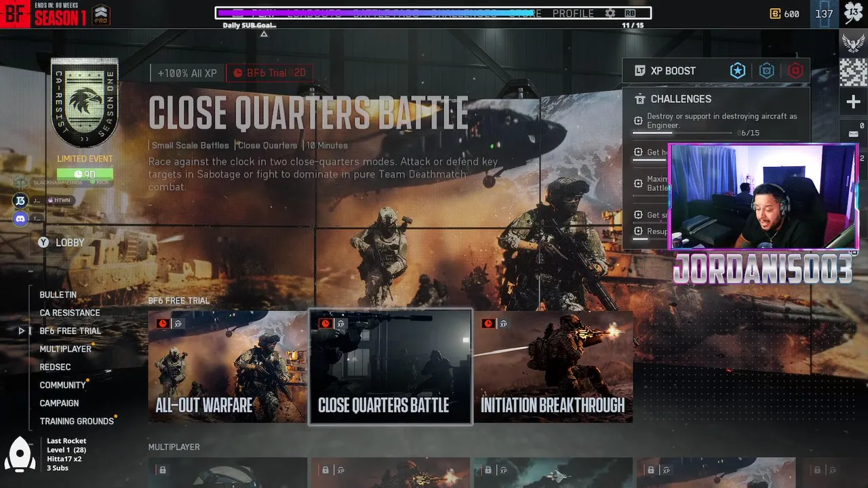Click the Y button icon next to Lobby
The width and height of the screenshot is (868, 488).
coord(43,242)
